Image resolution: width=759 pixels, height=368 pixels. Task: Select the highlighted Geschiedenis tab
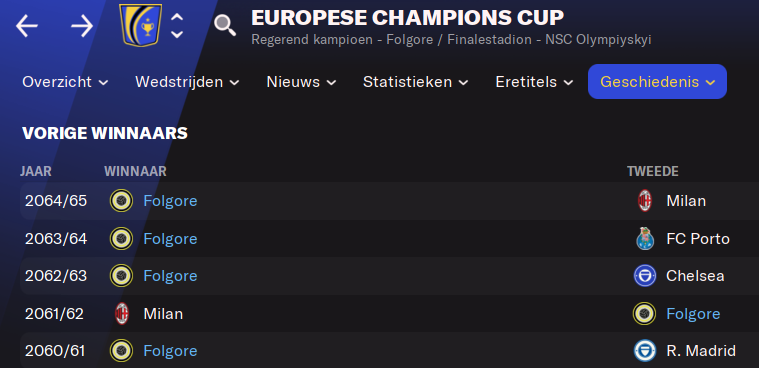(x=657, y=82)
